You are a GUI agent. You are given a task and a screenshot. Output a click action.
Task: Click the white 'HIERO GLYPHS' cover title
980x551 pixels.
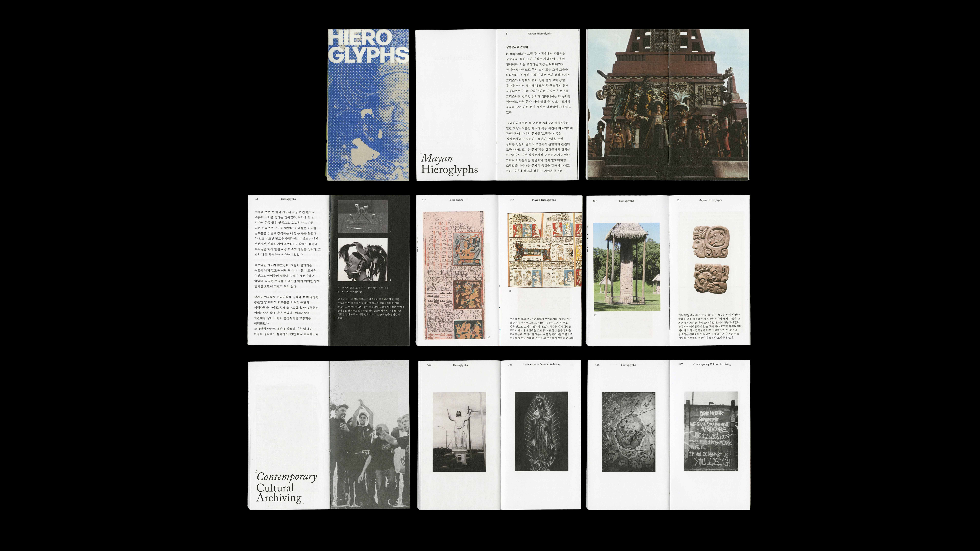click(x=368, y=46)
